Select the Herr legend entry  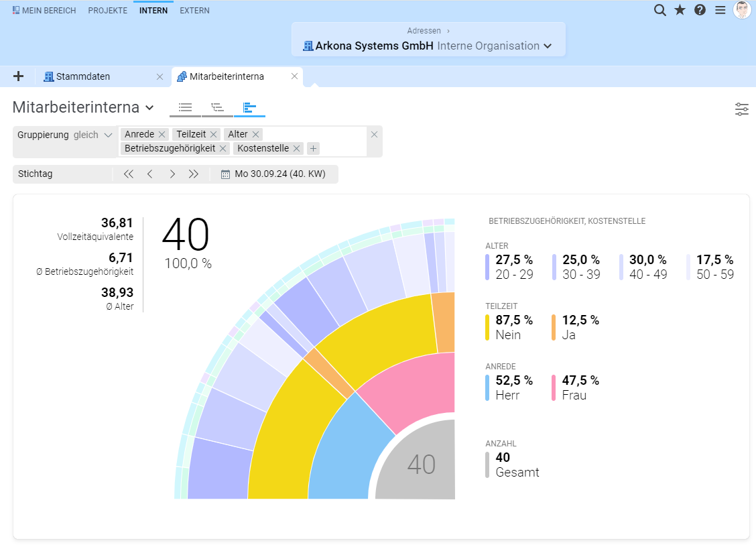tap(510, 387)
